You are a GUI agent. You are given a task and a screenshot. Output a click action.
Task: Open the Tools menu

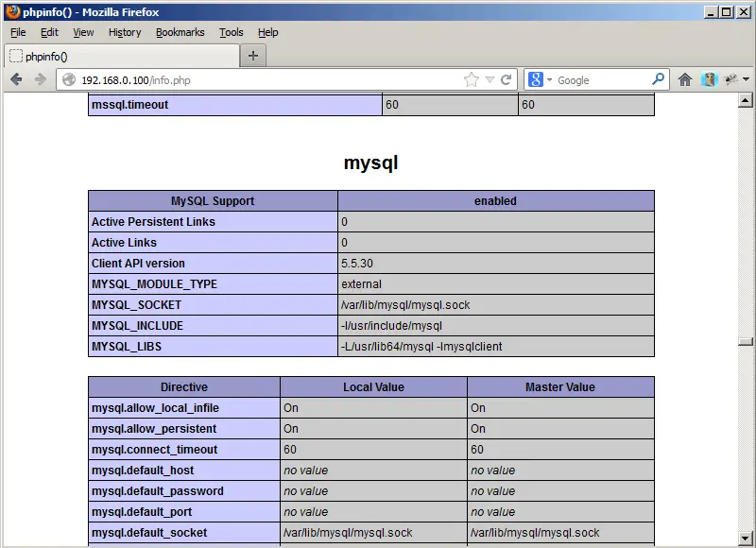click(x=232, y=32)
